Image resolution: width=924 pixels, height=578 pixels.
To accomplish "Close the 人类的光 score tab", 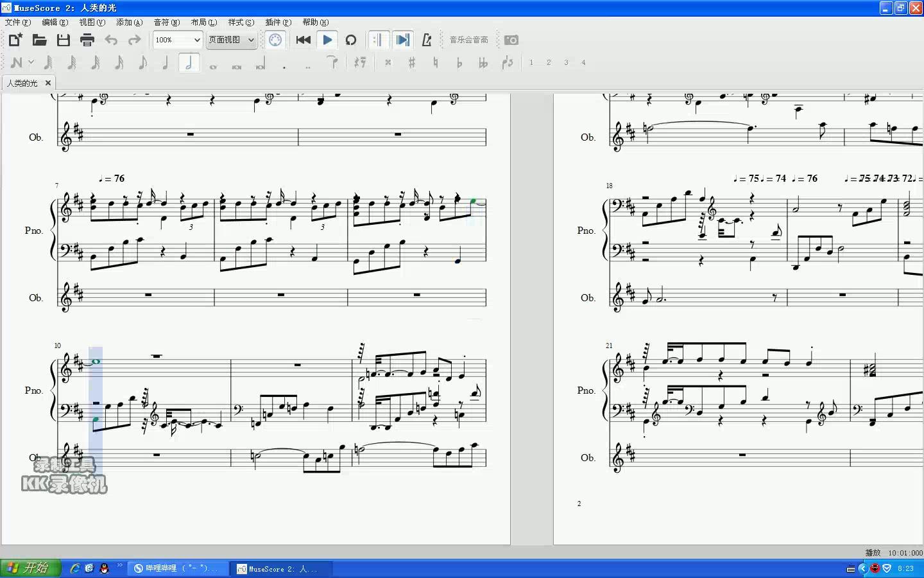I will coord(48,83).
